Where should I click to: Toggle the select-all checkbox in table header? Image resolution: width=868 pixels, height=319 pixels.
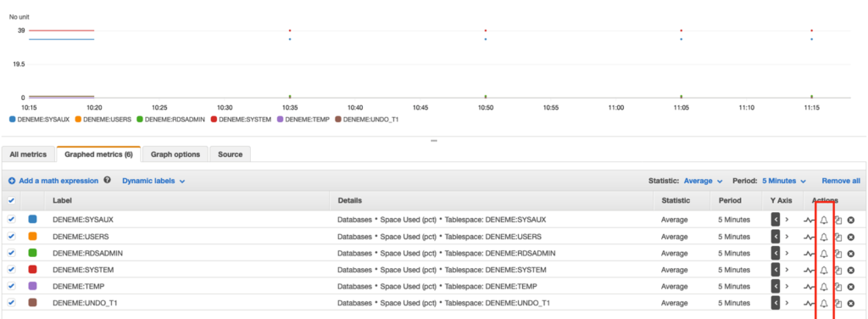click(12, 200)
